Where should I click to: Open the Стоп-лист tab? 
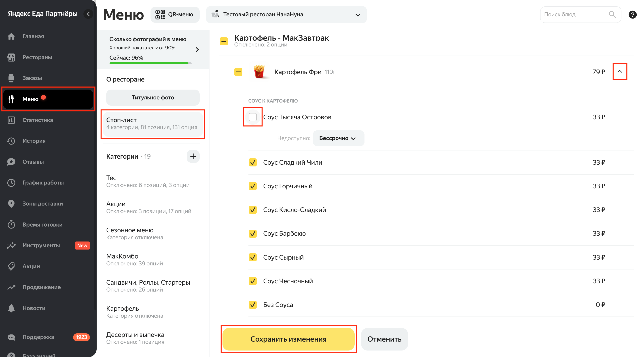(x=153, y=124)
